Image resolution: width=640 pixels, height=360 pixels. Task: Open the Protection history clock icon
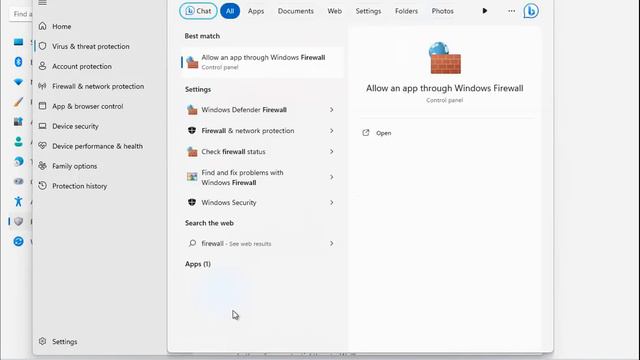[42, 186]
